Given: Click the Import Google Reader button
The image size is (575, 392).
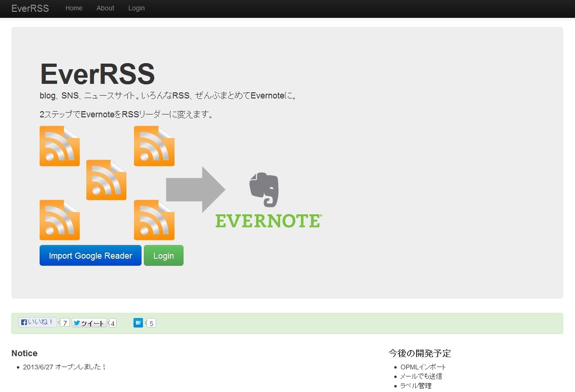Looking at the screenshot, I should (91, 255).
